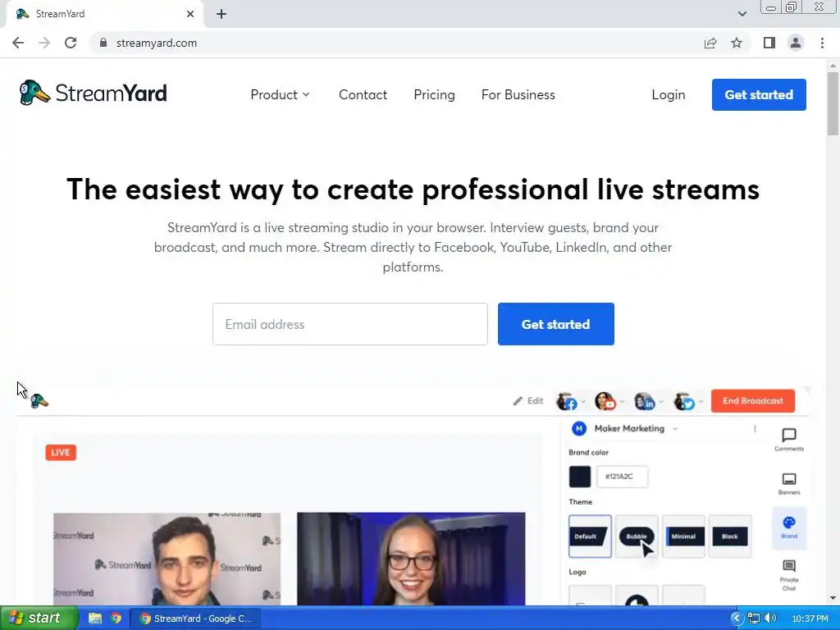This screenshot has width=840, height=630.
Task: Click Get started next to email field
Action: [555, 324]
